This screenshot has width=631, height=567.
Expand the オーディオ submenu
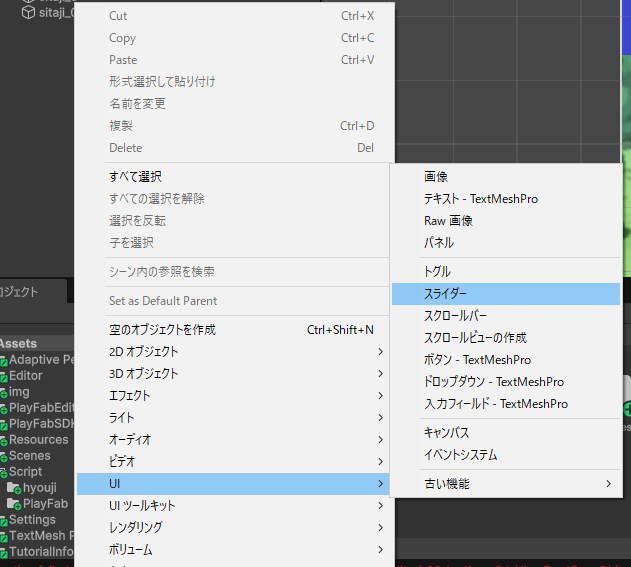pos(233,439)
